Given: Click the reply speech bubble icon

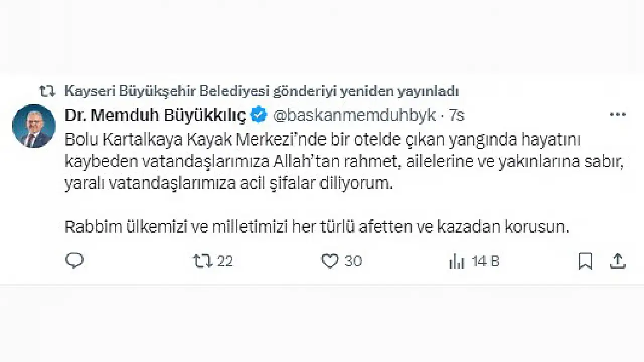Looking at the screenshot, I should pyautogui.click(x=74, y=261).
